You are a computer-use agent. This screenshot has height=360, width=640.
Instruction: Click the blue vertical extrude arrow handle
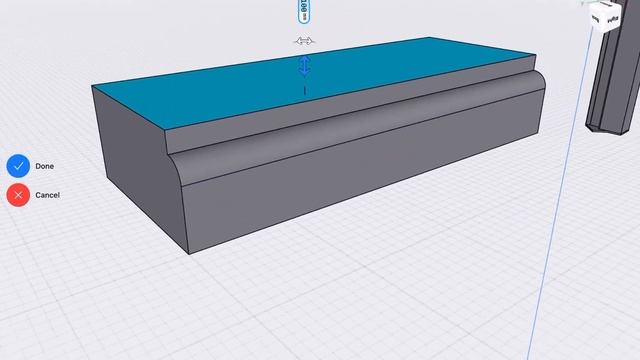click(304, 67)
